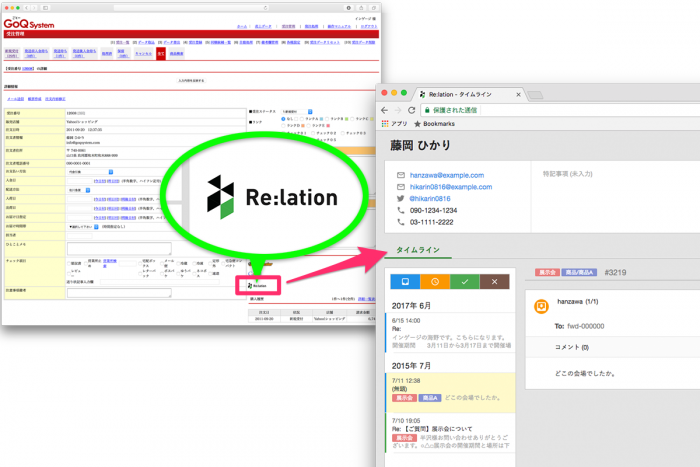Open the delivery method dropdown in GoQSystem form
This screenshot has width=700, height=467.
pos(79,190)
